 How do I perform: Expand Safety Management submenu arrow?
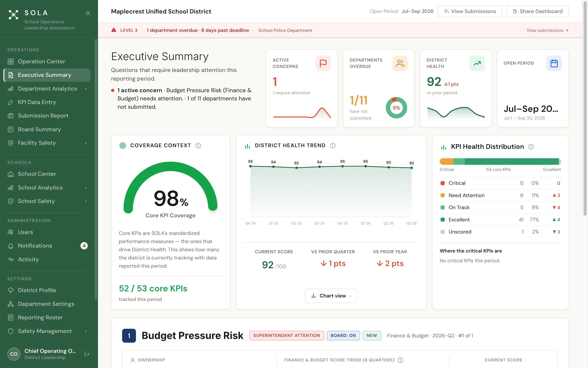[86, 331]
